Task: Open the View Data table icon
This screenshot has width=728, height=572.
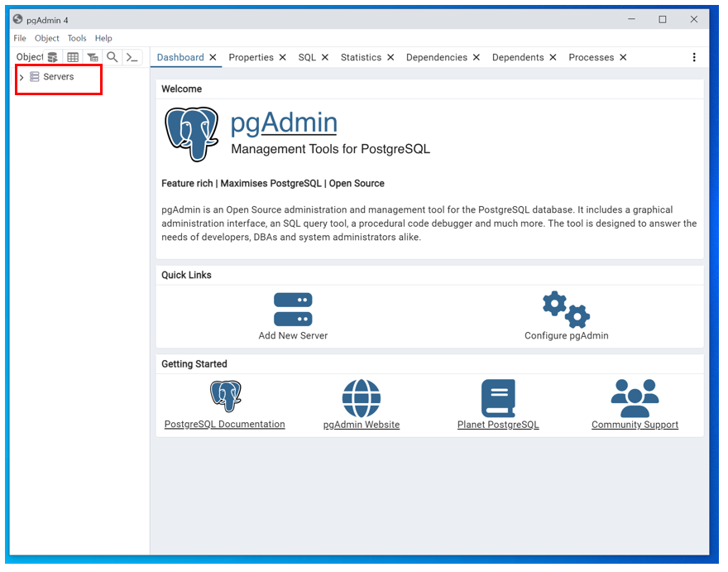Action: (x=73, y=57)
